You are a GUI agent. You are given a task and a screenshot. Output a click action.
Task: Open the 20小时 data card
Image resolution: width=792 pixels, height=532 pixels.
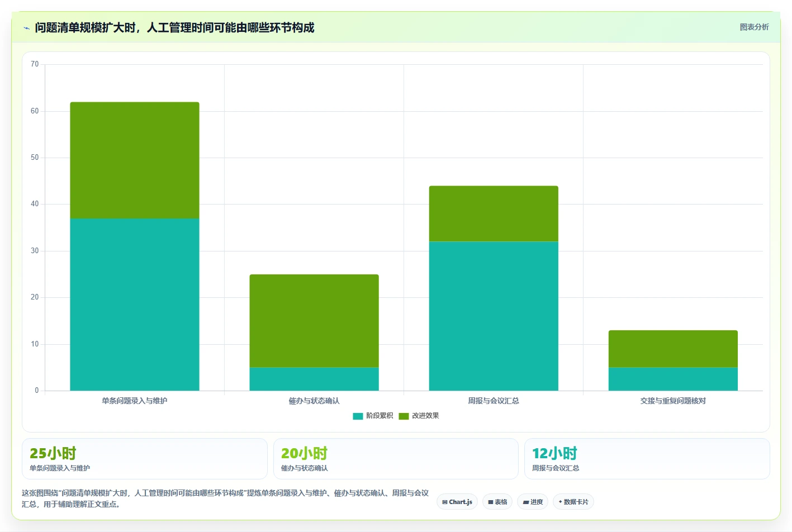[x=396, y=459]
